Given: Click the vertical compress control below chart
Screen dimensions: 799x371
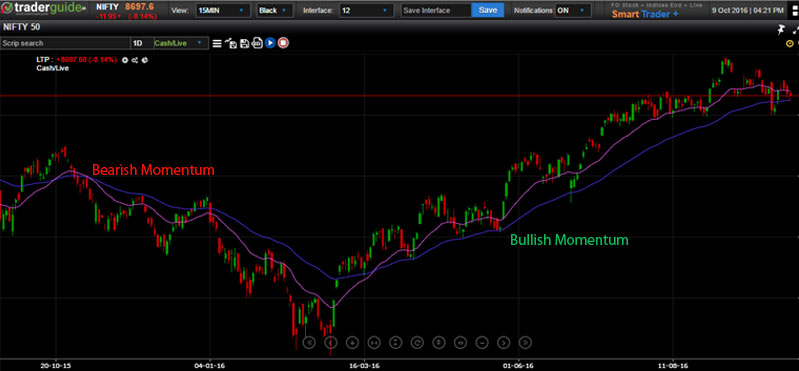Looking at the screenshot, I should pyautogui.click(x=396, y=342).
